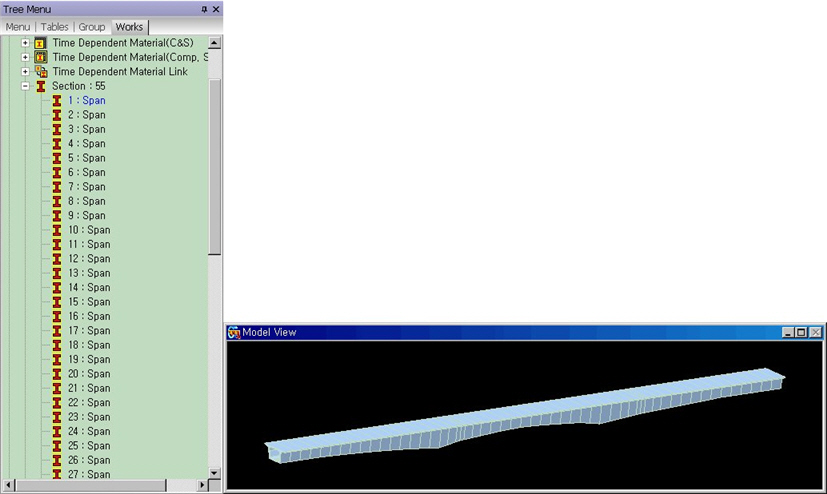This screenshot has width=827, height=494.
Task: Click the vertical scrollbar down arrow
Action: 214,472
